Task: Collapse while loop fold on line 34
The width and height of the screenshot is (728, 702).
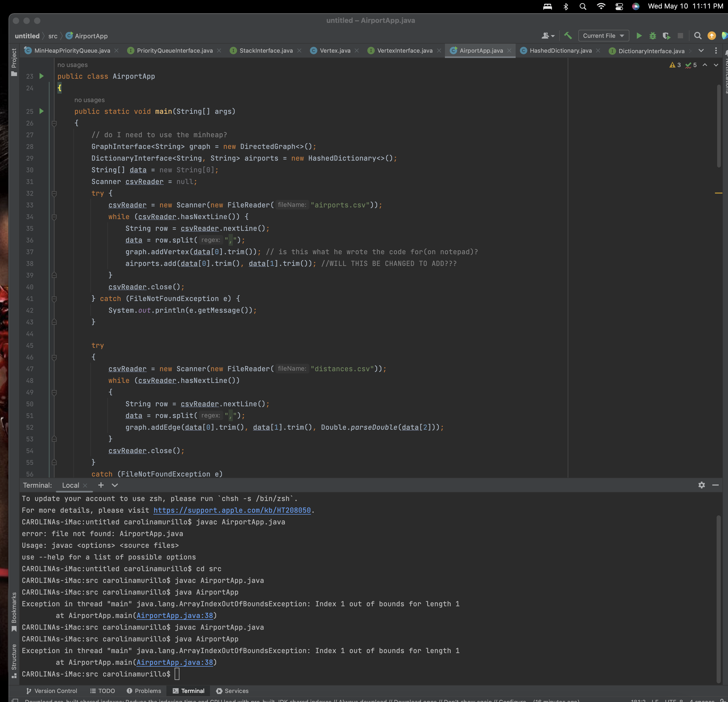Action: pyautogui.click(x=54, y=217)
